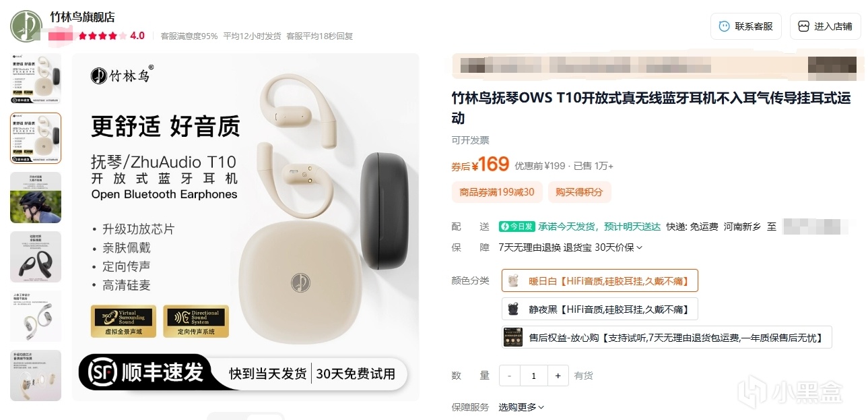Viewport: 868px width, 420px height.
Task: View the cyclist wearing helmet thumbnail
Action: [x=36, y=198]
